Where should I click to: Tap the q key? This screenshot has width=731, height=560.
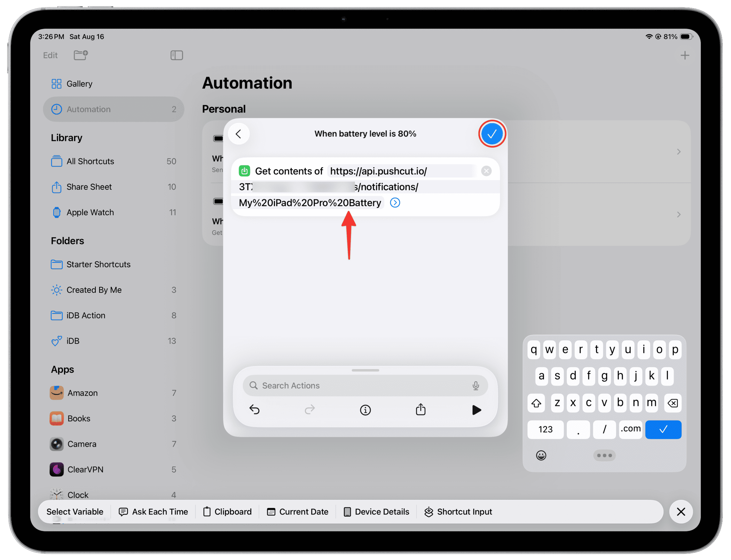coord(534,349)
